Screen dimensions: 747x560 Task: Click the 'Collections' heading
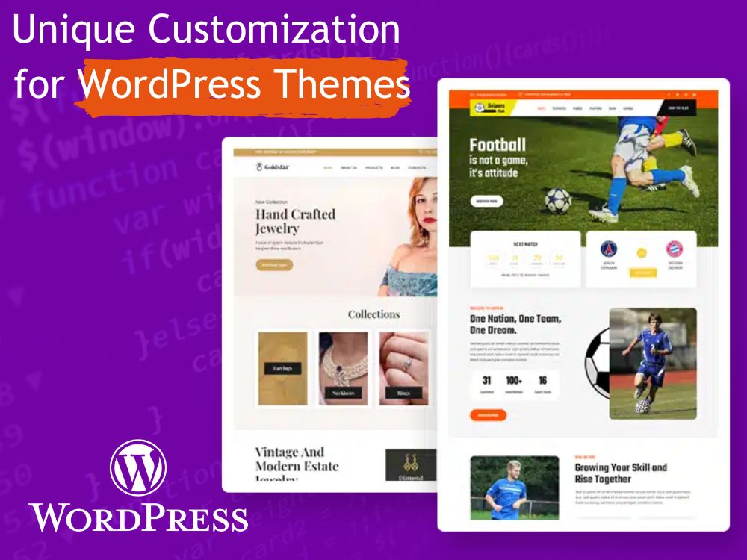click(373, 314)
